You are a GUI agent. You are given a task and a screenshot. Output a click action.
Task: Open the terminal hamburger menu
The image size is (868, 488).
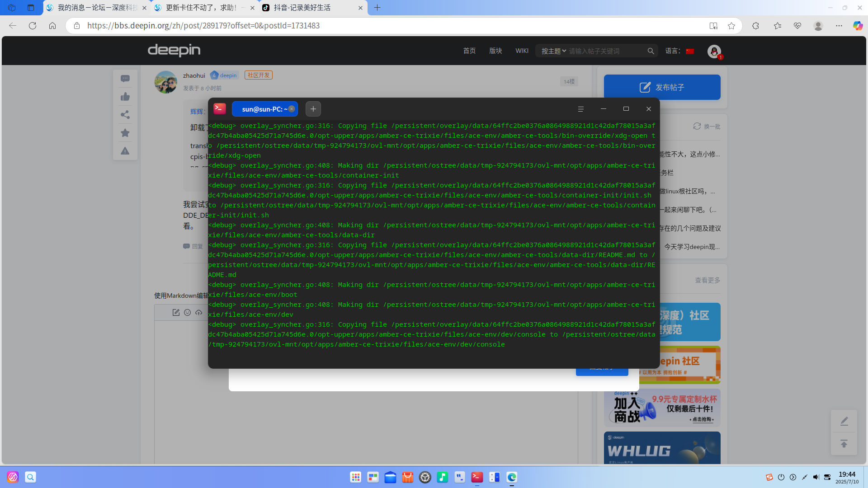(581, 109)
